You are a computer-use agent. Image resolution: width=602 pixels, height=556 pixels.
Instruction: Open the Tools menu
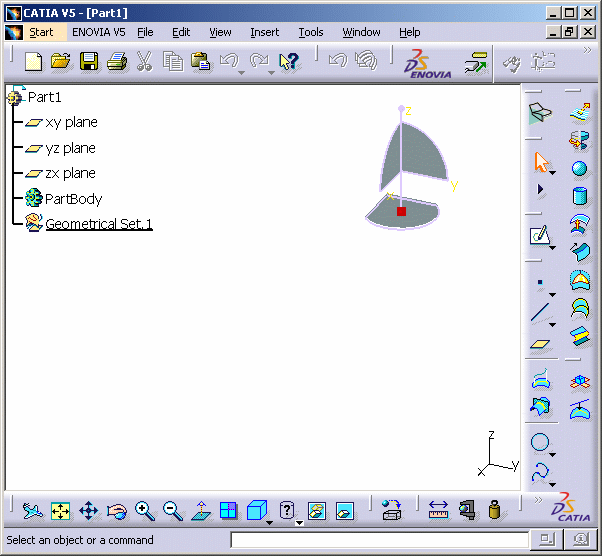pos(311,32)
